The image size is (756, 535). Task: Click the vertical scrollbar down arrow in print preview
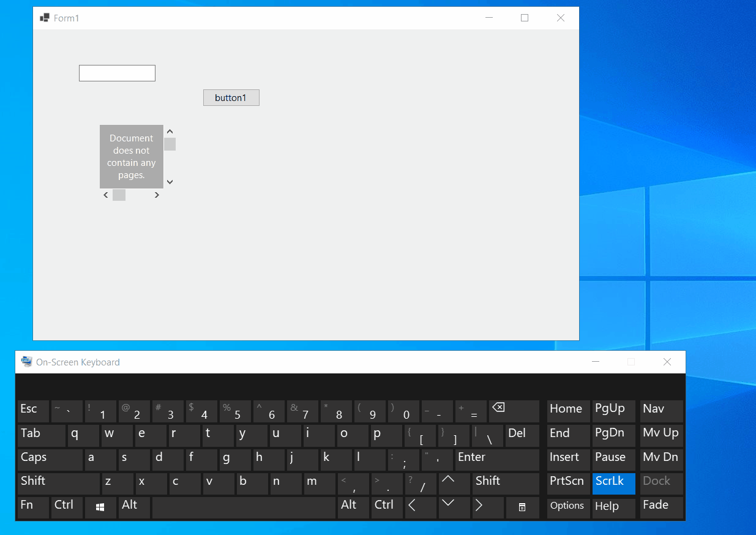click(x=170, y=182)
